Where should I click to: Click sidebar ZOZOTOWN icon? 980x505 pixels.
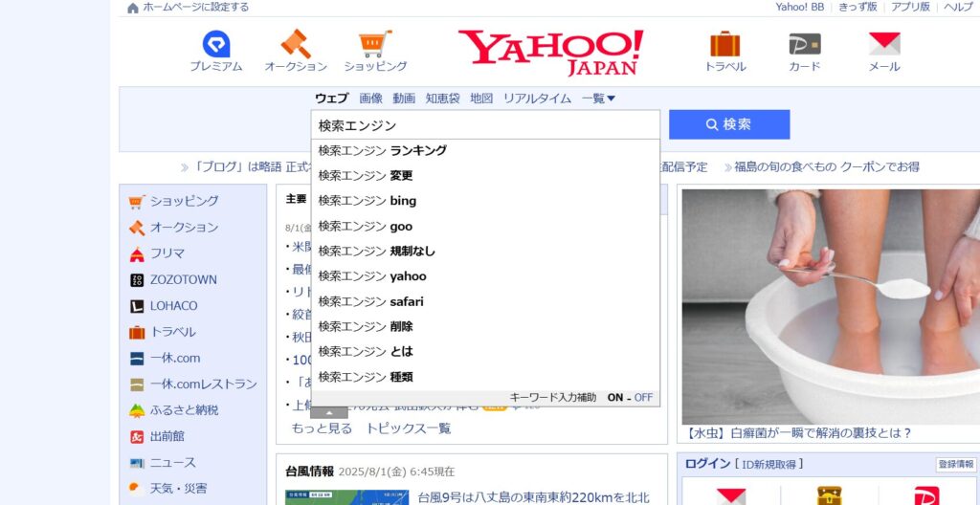[137, 280]
